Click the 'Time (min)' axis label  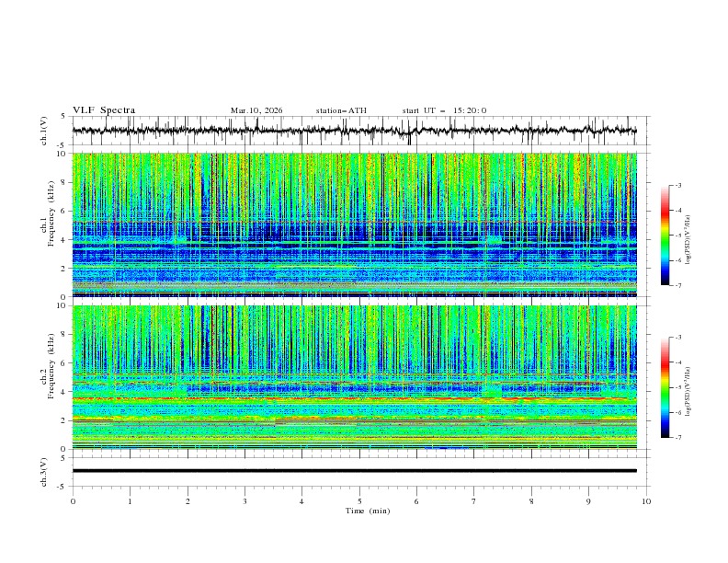[368, 511]
